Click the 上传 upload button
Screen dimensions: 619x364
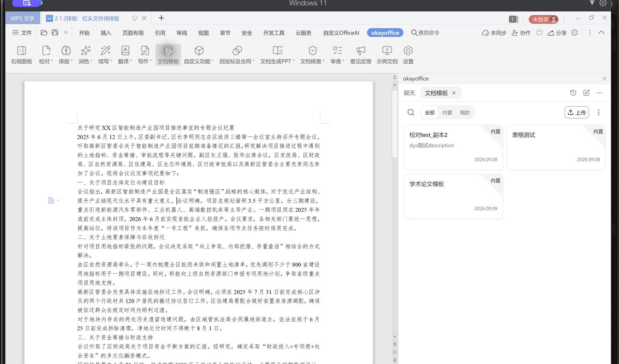577,112
